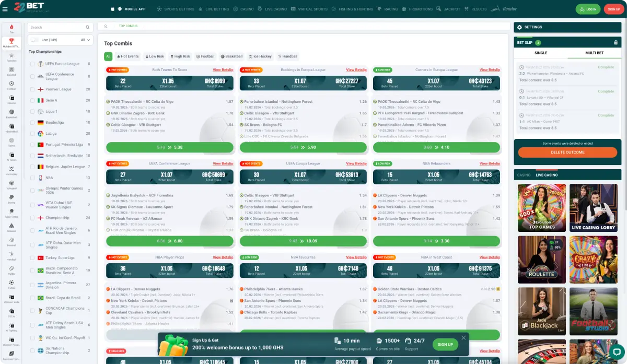The width and height of the screenshot is (627, 364).
Task: Open the Top sports flame icon
Action: 11,28
